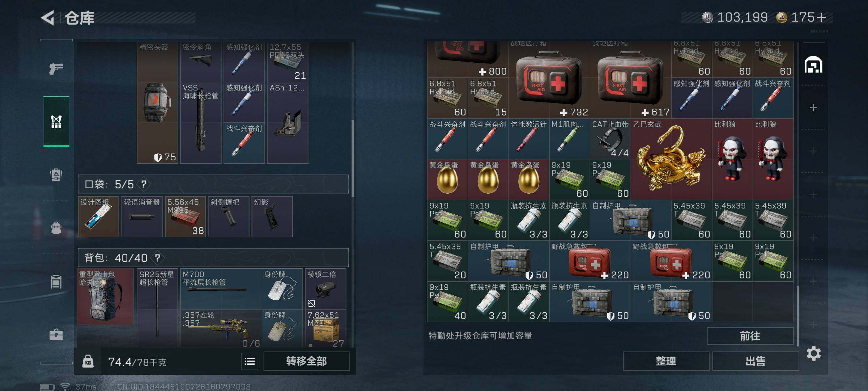Click the warehouse scrollbar on the right

[x=797, y=315]
